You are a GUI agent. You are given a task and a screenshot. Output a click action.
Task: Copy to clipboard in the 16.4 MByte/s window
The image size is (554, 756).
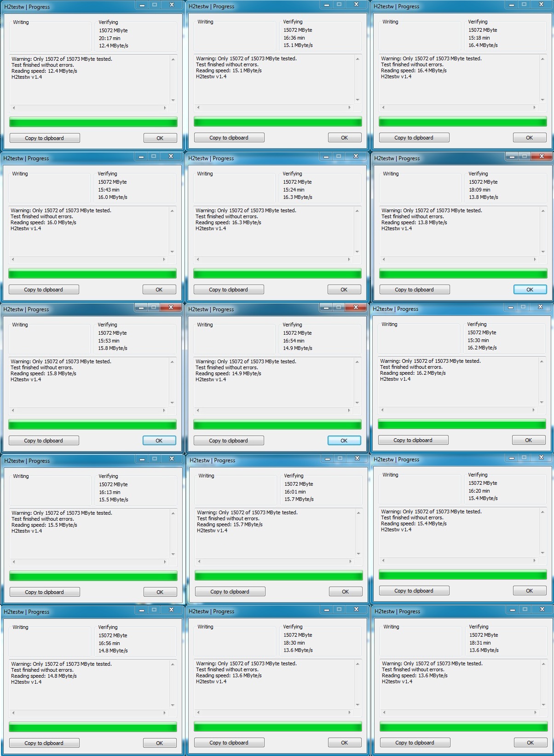point(414,138)
